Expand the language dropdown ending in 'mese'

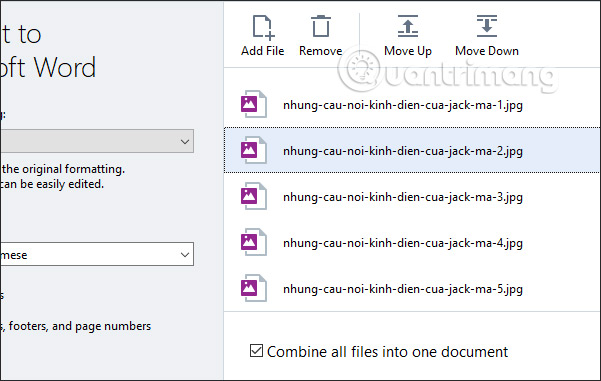(x=97, y=254)
